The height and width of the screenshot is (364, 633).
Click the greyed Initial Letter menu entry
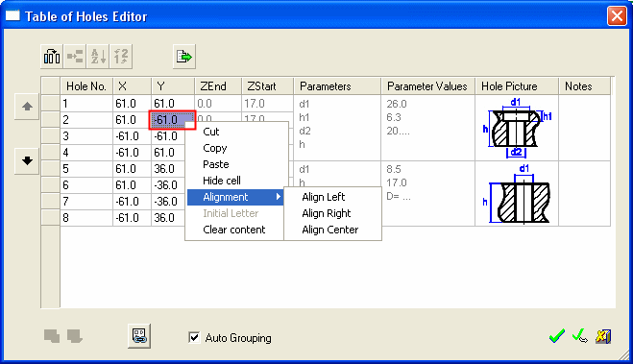click(231, 213)
